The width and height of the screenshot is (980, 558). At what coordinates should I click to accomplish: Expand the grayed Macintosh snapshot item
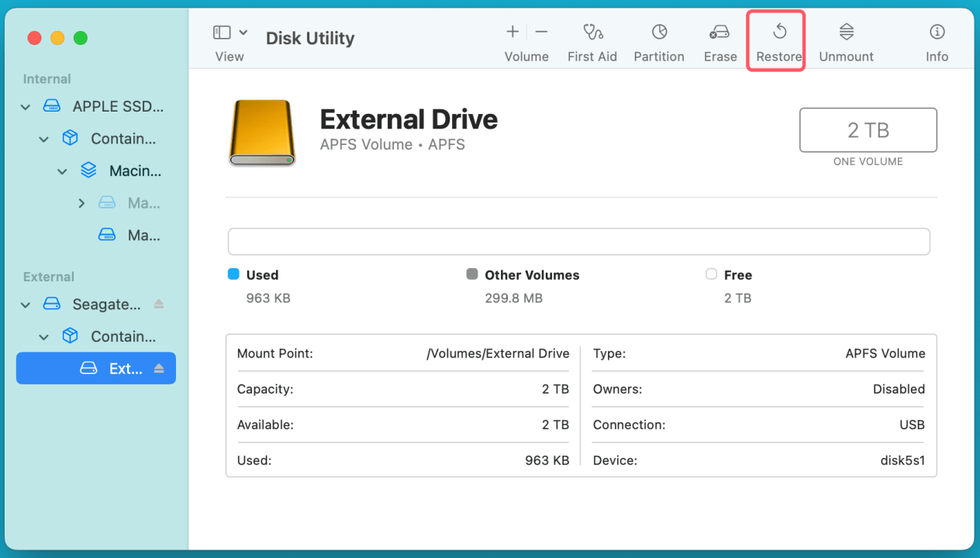[81, 202]
